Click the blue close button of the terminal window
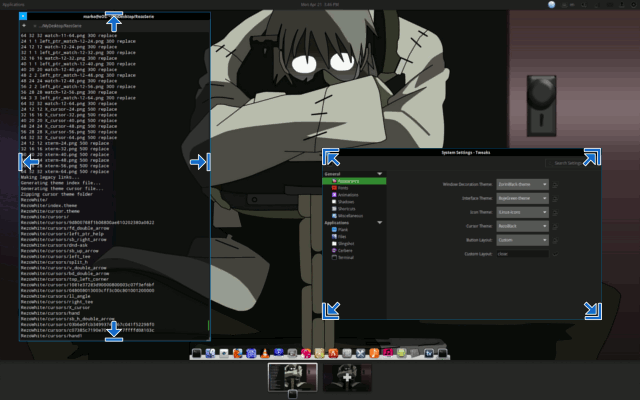640x400 pixels. [23, 16]
